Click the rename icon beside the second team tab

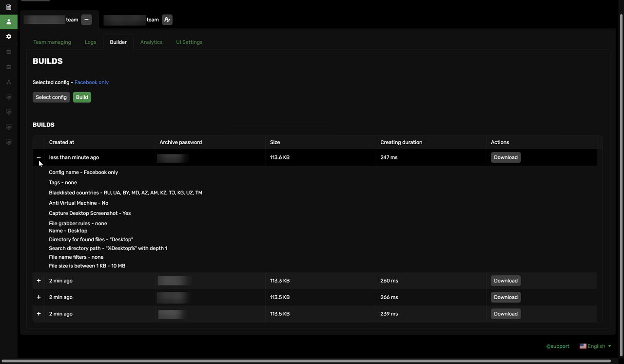click(x=167, y=20)
